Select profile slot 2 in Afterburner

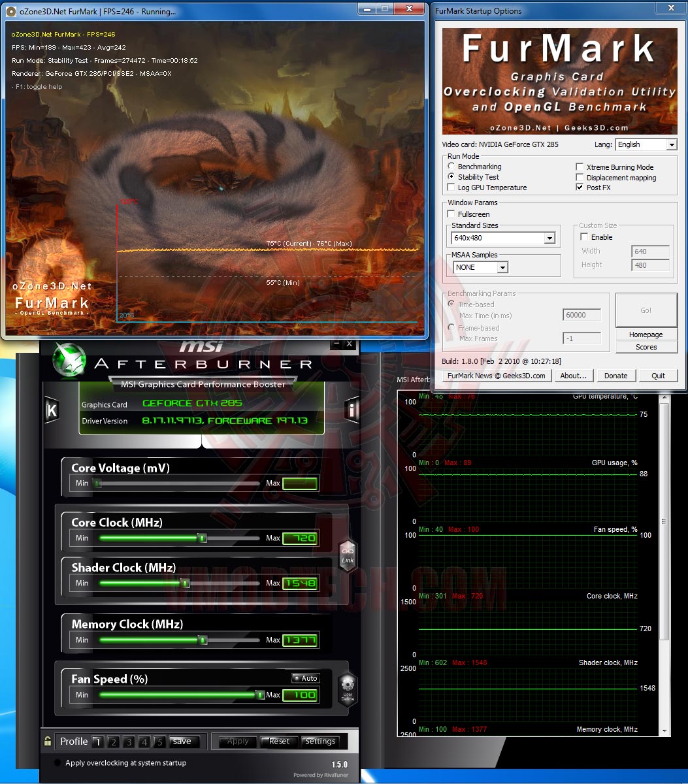click(x=113, y=742)
